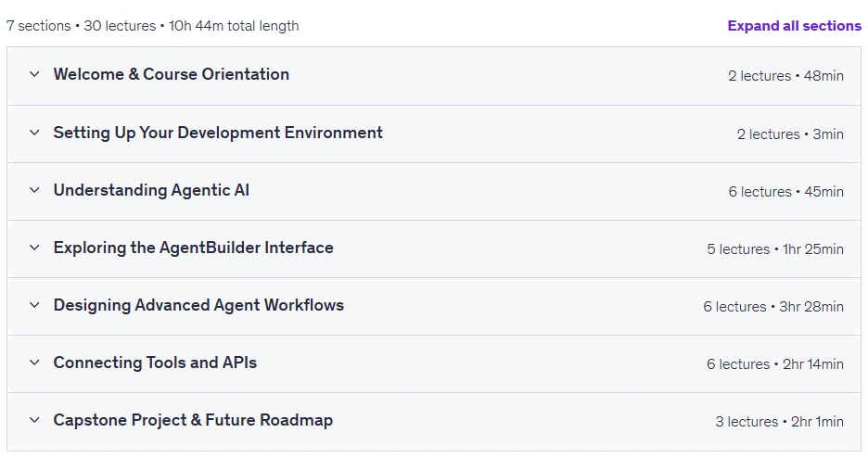Click '6 lectures • 3hr 28min' summary
868x458 pixels.
pos(773,307)
